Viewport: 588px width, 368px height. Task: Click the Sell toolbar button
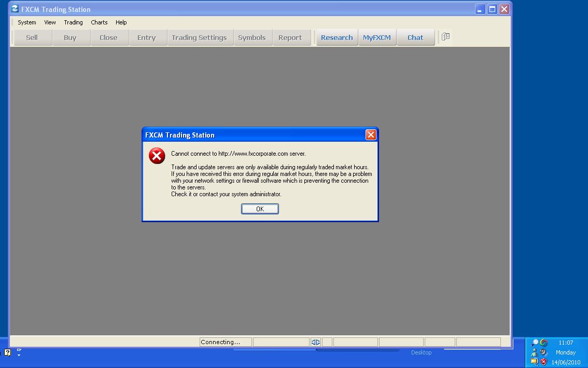pos(32,37)
